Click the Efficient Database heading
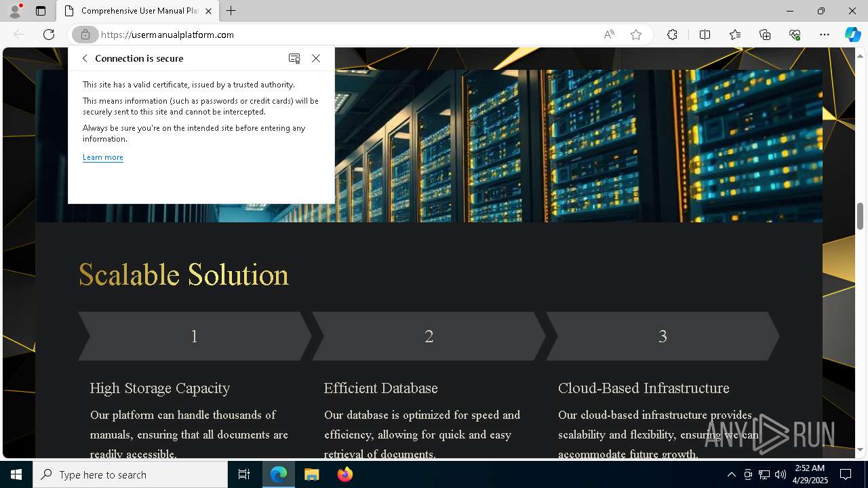The image size is (868, 488). pyautogui.click(x=381, y=388)
